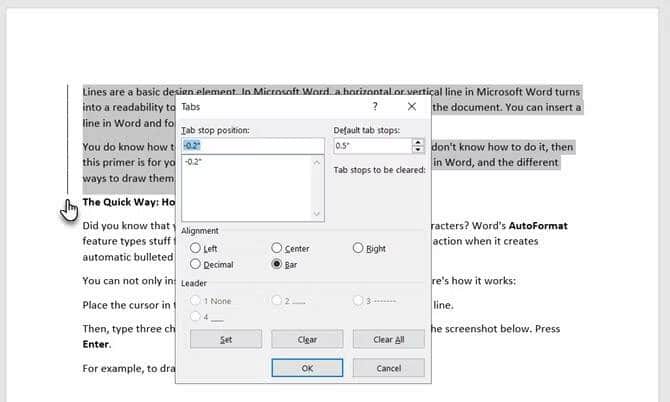
Task: Click the list's scroll down arrow
Action: point(317,213)
